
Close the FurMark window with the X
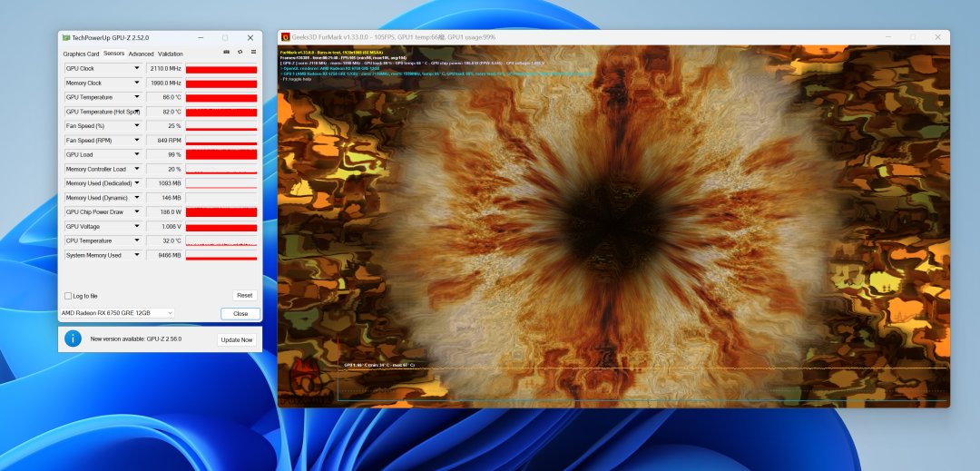pos(937,37)
